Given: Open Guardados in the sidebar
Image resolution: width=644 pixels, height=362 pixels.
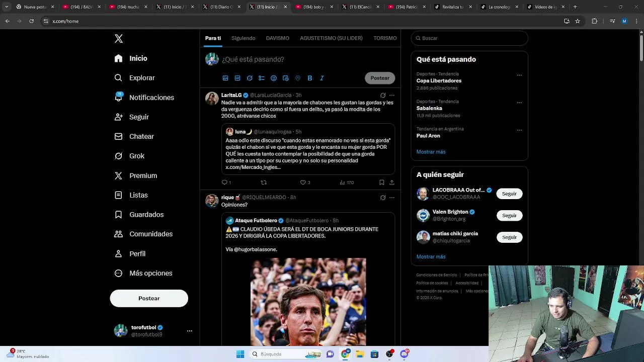Looking at the screenshot, I should pyautogui.click(x=139, y=215).
